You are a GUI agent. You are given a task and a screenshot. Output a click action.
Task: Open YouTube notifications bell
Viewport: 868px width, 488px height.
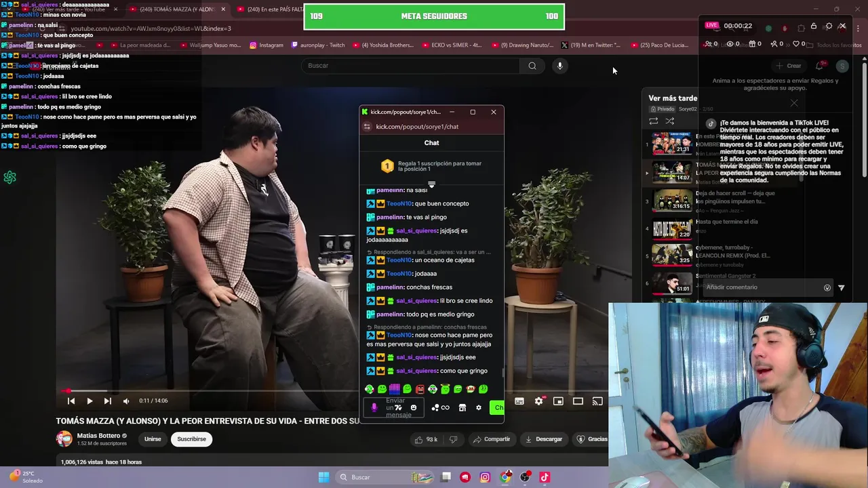(820, 66)
